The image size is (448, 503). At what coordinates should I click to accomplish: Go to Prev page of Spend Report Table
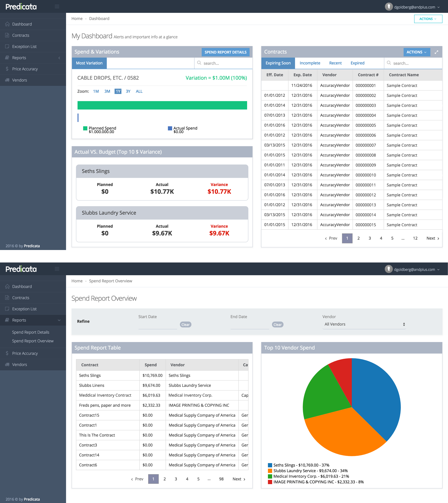[x=137, y=479]
